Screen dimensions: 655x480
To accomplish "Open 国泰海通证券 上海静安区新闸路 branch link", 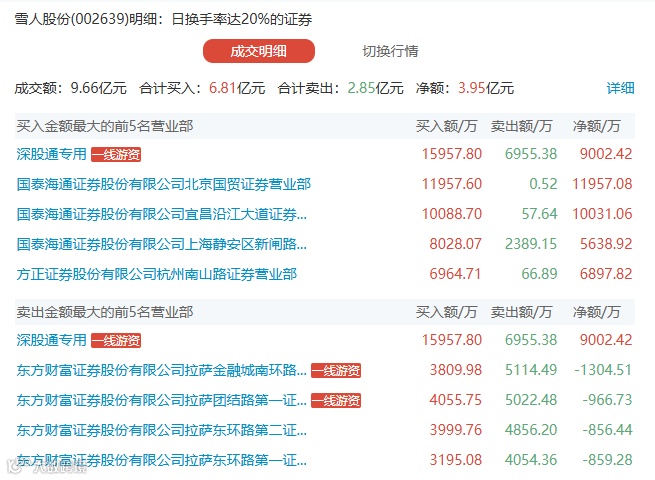I will point(162,244).
